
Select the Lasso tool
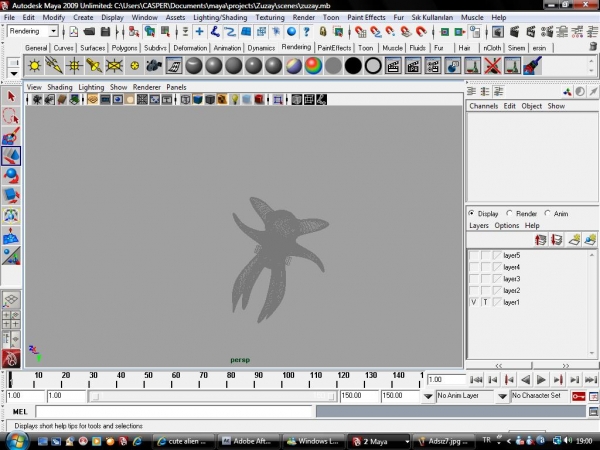[11, 116]
